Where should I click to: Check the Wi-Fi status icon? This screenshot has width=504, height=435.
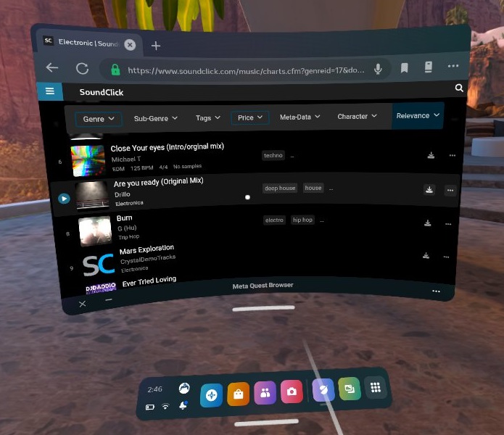165,407
